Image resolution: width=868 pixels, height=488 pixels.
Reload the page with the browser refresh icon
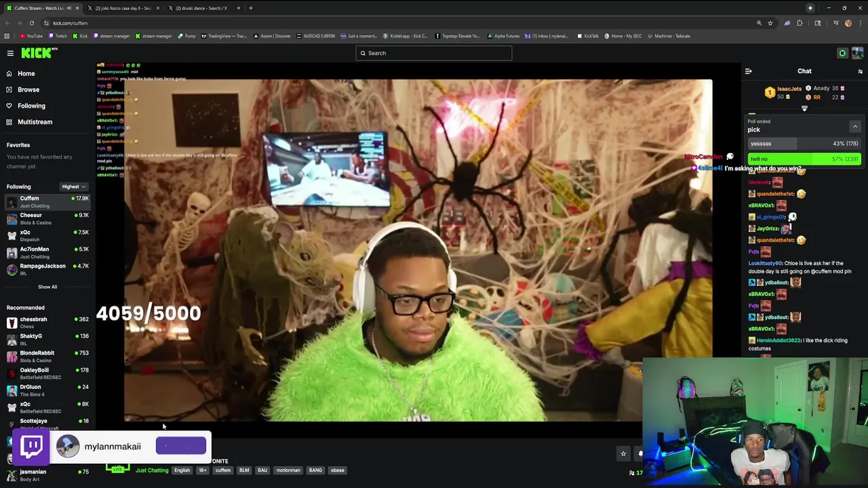31,23
